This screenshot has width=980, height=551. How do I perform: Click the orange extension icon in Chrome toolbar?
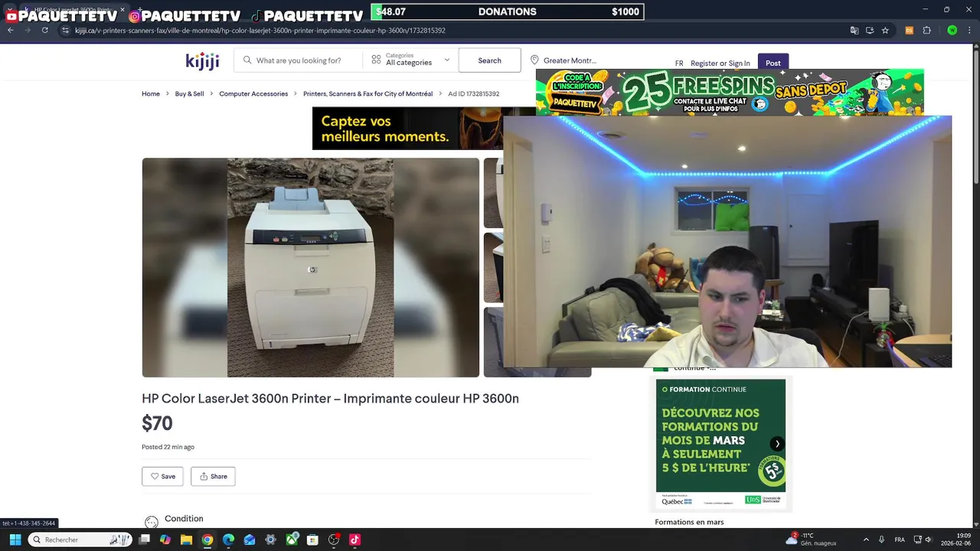pos(909,30)
